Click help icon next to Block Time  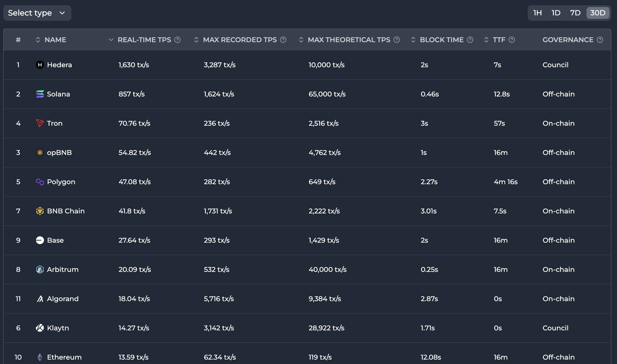pos(470,40)
